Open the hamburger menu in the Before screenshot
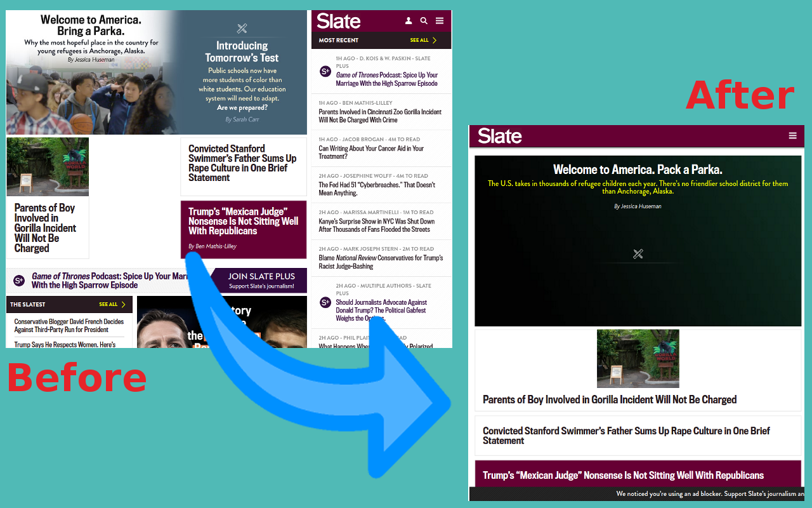This screenshot has width=812, height=508. coord(440,21)
